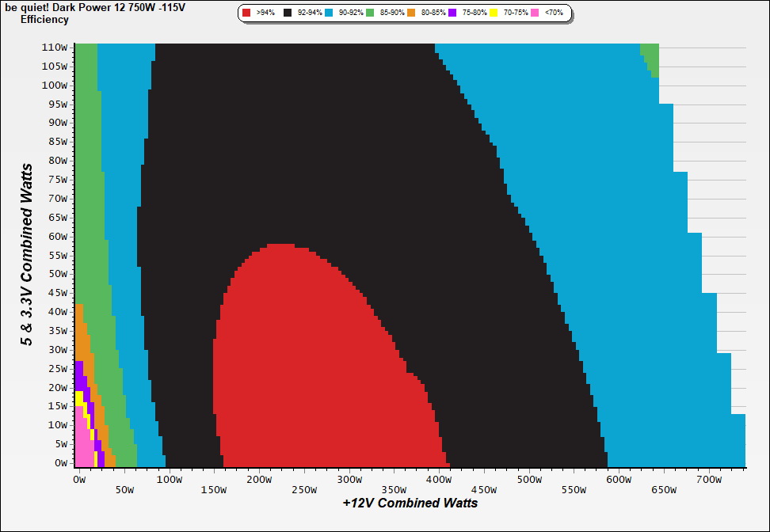
Task: Click the small green patch at chart top-right
Action: coord(650,57)
